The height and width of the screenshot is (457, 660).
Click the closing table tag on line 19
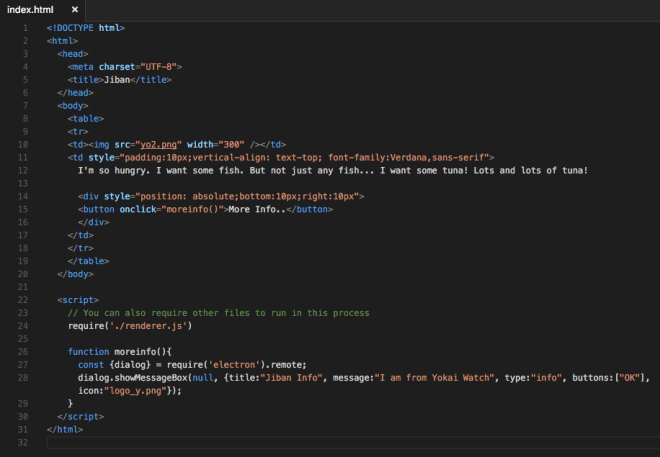point(88,261)
